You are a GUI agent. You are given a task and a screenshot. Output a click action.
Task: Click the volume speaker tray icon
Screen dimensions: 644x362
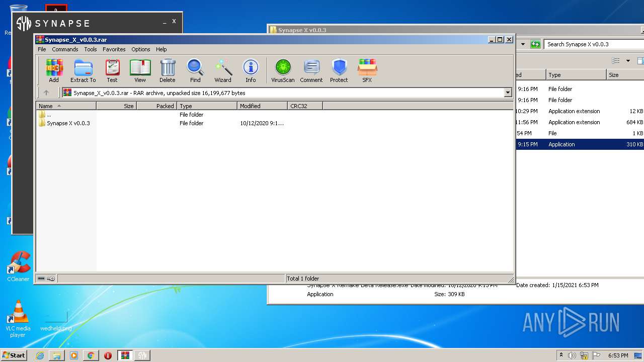point(572,355)
